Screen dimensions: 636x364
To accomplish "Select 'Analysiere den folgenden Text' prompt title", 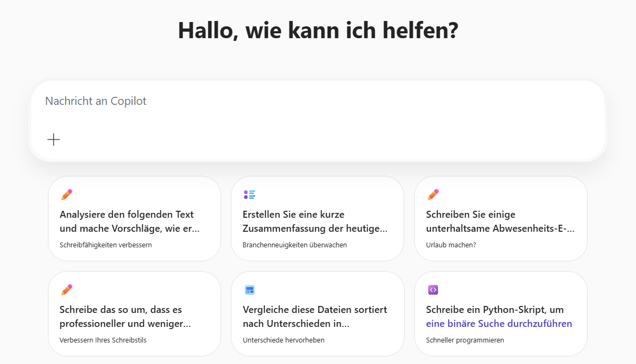I will (x=129, y=222).
